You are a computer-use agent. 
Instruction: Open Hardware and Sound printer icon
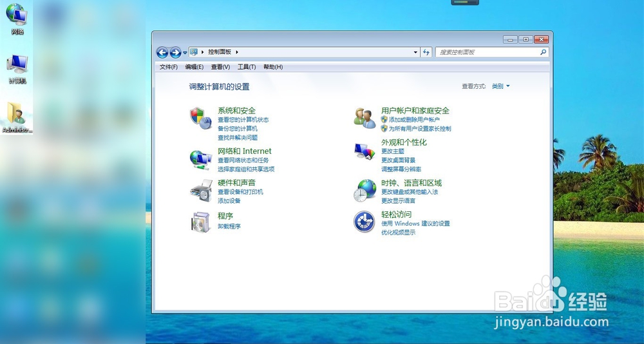[200, 191]
